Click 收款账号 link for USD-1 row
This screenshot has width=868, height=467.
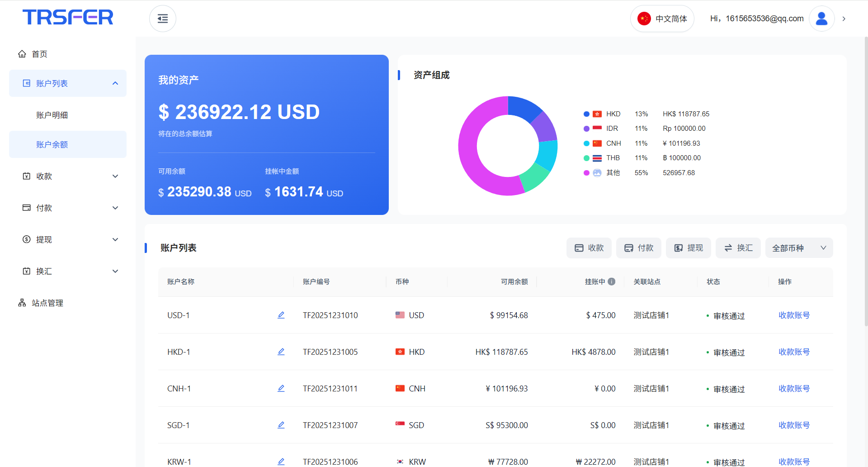[x=794, y=315]
